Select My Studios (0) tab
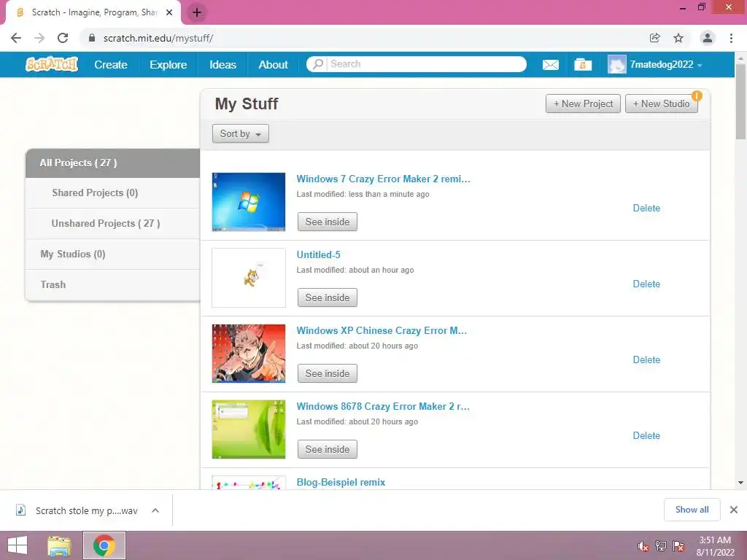 tap(112, 254)
